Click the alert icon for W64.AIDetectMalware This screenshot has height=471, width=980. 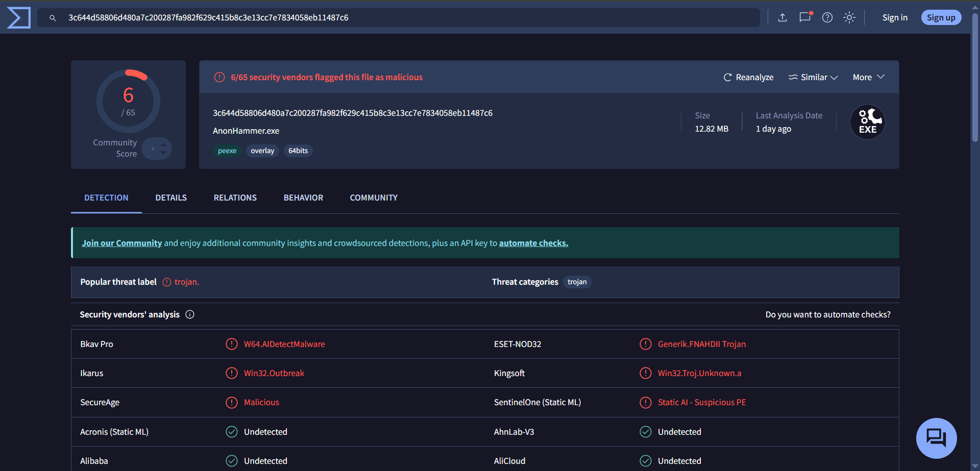(x=232, y=344)
